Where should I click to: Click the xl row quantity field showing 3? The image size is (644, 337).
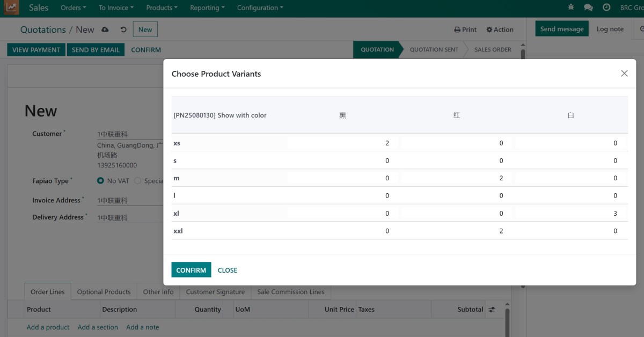(x=570, y=213)
